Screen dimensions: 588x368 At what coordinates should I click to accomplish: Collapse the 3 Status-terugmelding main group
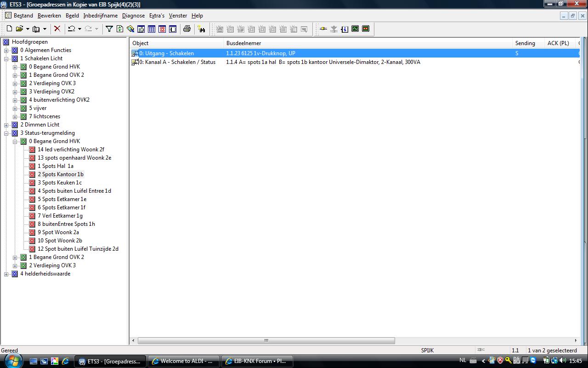6,133
